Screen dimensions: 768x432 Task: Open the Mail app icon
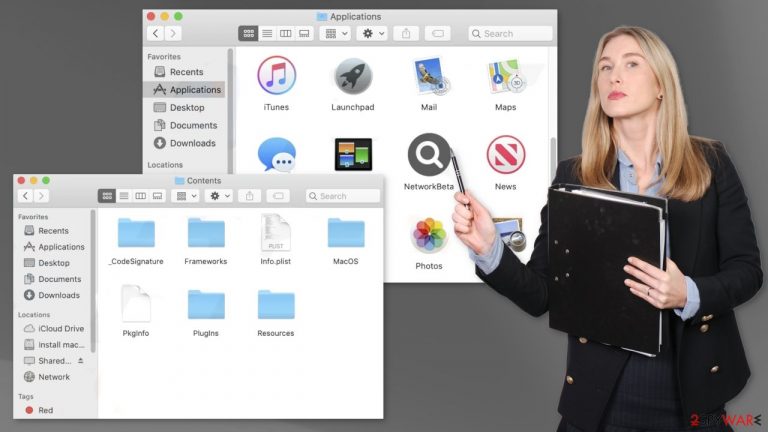tap(430, 76)
